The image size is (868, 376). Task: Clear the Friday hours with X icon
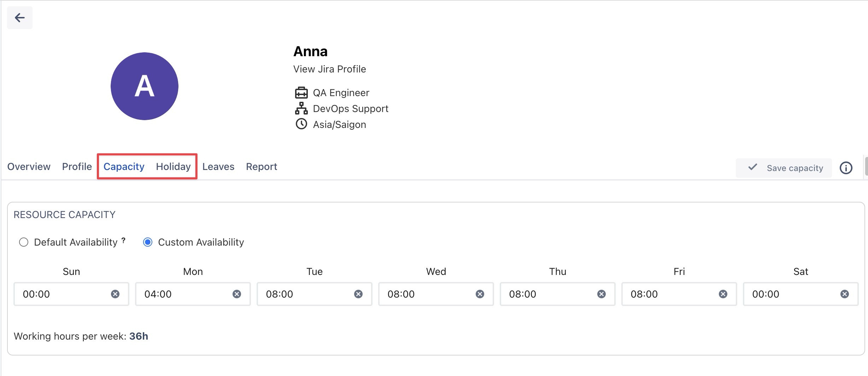[x=723, y=294]
